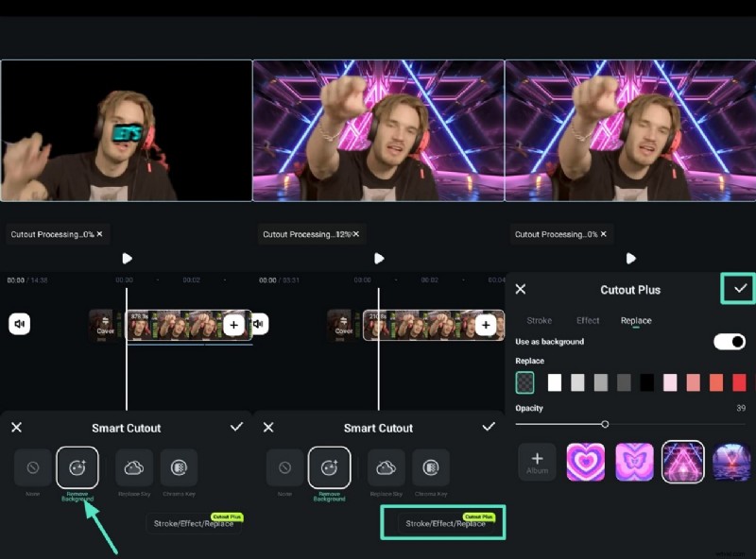The image size is (756, 559).
Task: Open the Replace tab in Cutout Plus
Action: 635,320
